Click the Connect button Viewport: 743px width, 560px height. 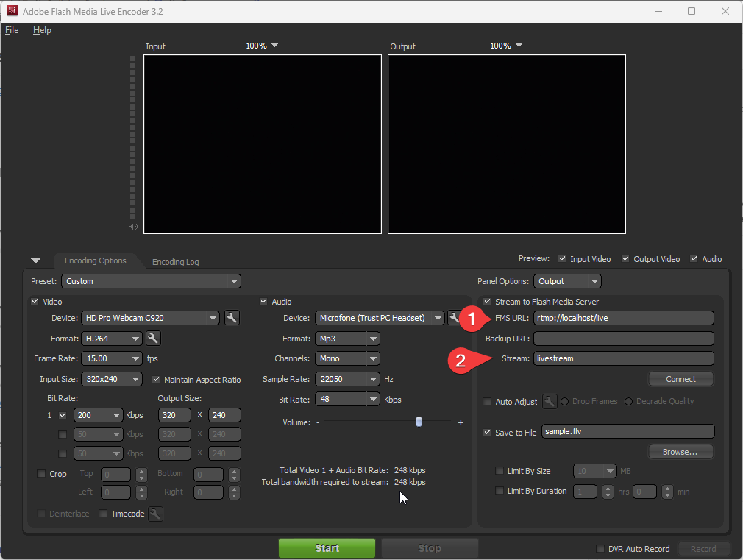click(680, 379)
